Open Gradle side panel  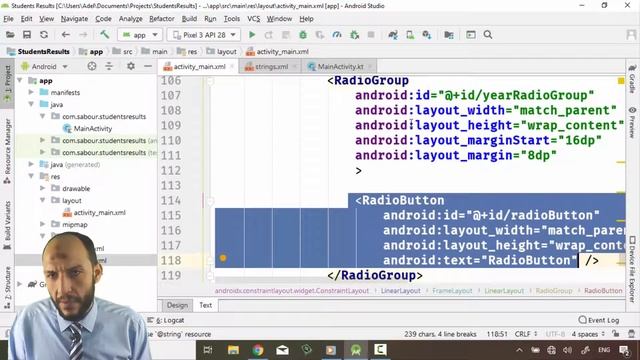click(632, 78)
